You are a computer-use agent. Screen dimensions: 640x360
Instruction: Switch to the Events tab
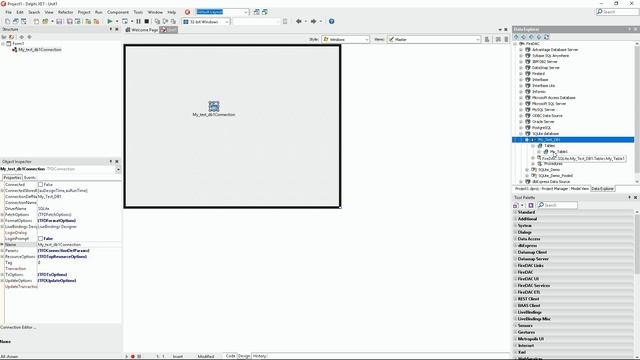30,178
